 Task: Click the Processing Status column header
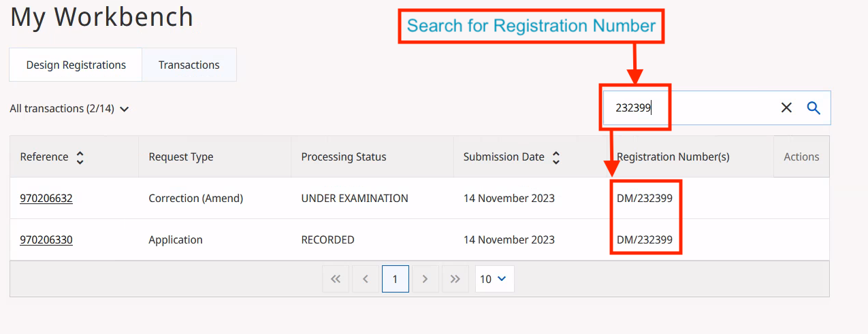(343, 157)
